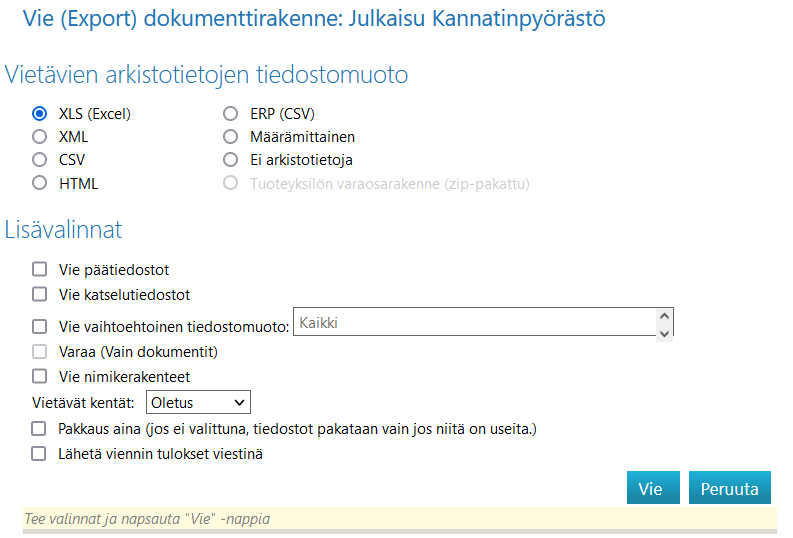Choose XML as export file format

point(40,137)
